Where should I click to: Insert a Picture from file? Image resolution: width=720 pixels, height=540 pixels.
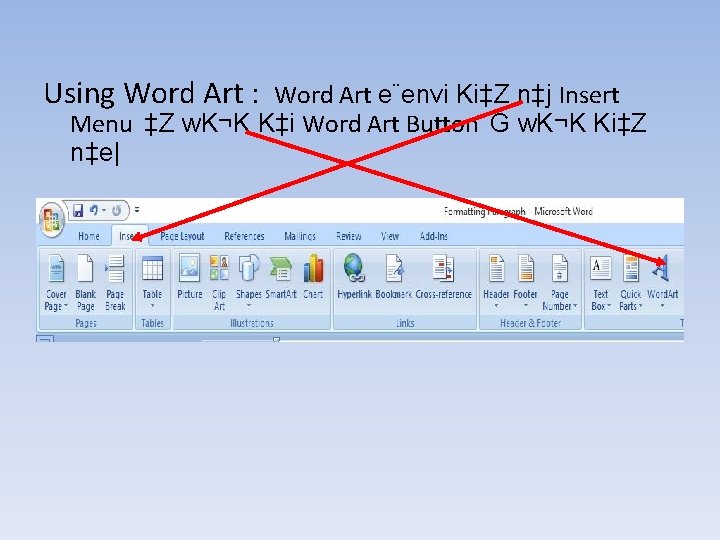pyautogui.click(x=190, y=276)
